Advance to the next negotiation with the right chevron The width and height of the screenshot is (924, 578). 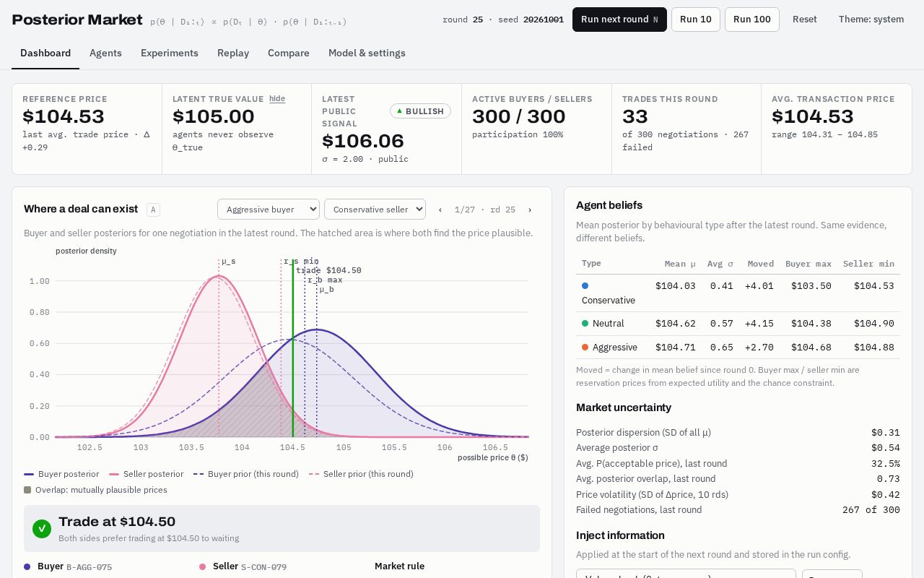(x=530, y=210)
